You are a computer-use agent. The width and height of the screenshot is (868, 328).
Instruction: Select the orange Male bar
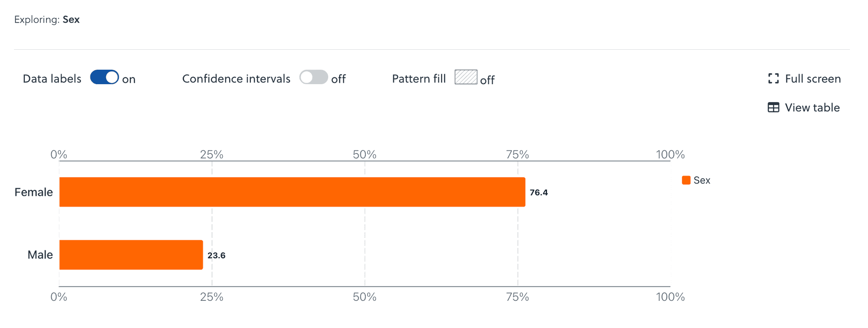[x=131, y=255]
